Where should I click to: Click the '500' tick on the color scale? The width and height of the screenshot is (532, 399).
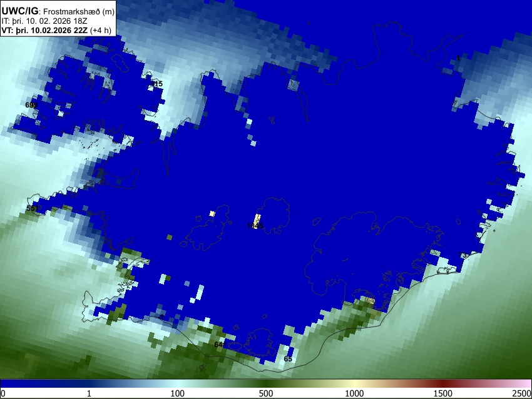coord(266,393)
